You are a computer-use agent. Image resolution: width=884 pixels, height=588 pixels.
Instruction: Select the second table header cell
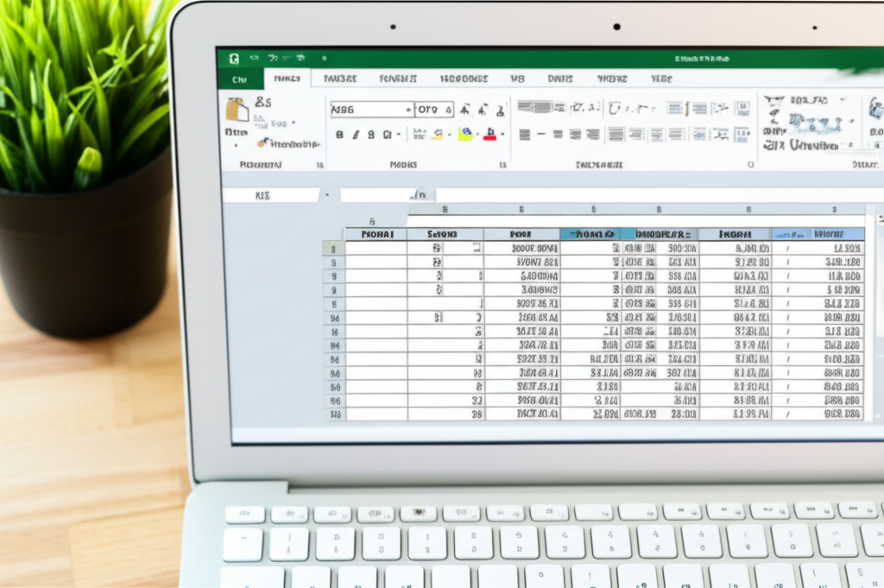[445, 234]
